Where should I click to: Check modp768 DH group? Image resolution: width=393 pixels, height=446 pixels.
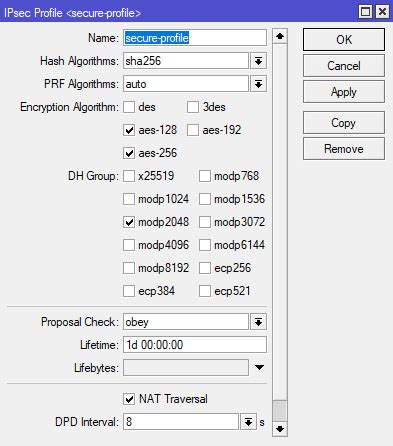coord(205,176)
